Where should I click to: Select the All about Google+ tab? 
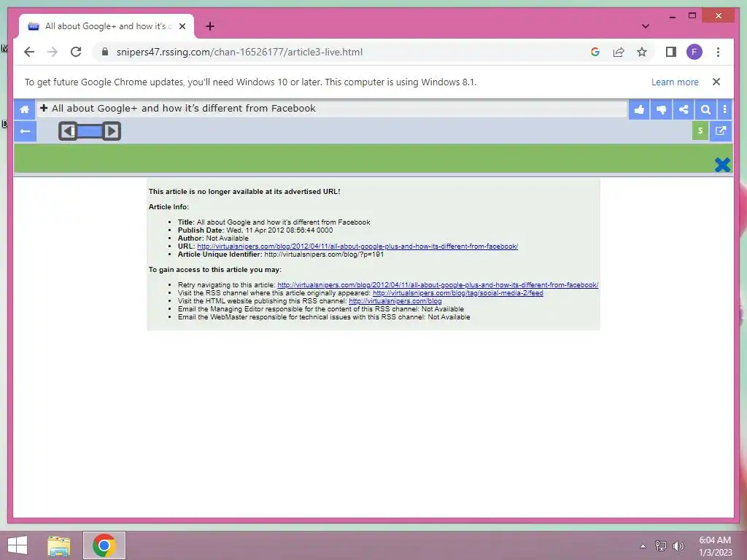(x=107, y=26)
